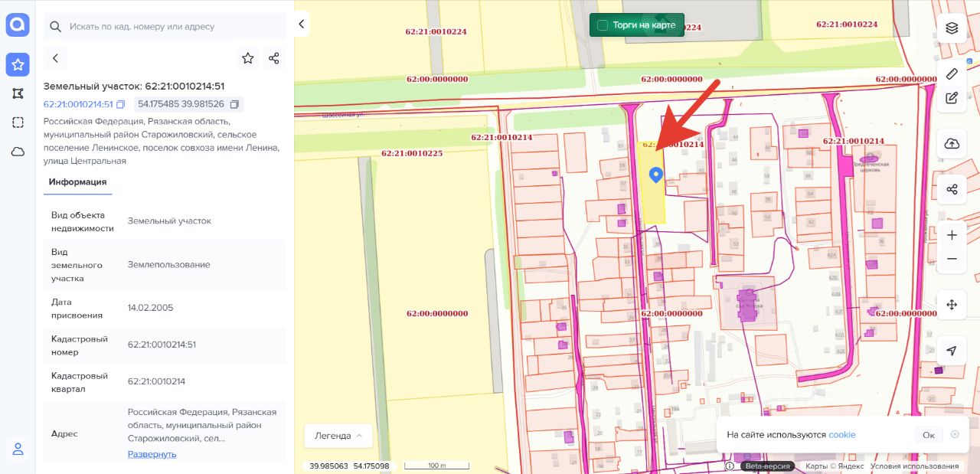Screen dimensions: 980x474
Task: Click the map share button on right
Action: pyautogui.click(x=952, y=189)
